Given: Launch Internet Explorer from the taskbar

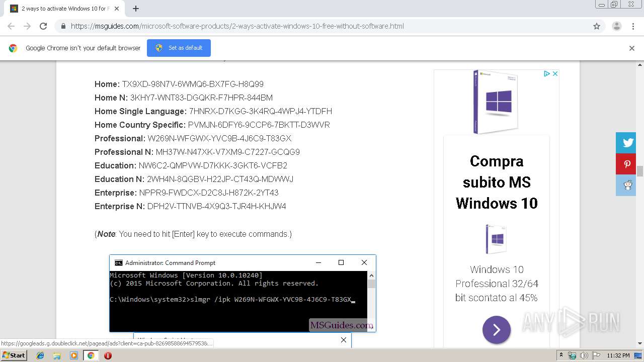Looking at the screenshot, I should pyautogui.click(x=40, y=355).
